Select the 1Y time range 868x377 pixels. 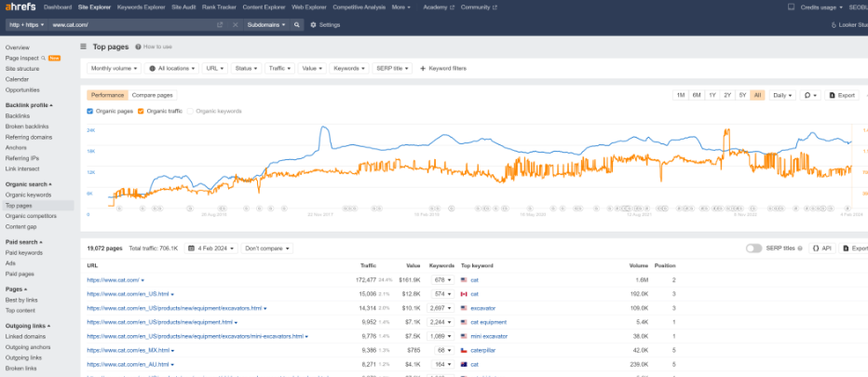pos(712,95)
